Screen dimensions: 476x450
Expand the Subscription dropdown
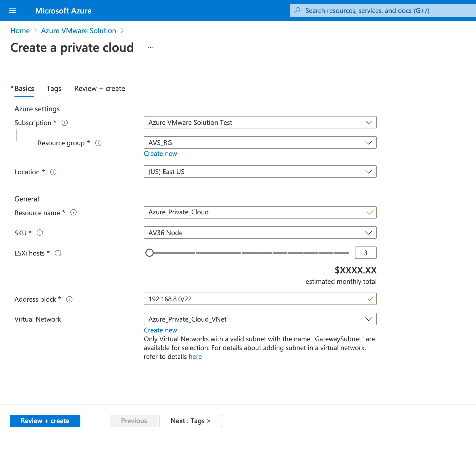pos(260,122)
